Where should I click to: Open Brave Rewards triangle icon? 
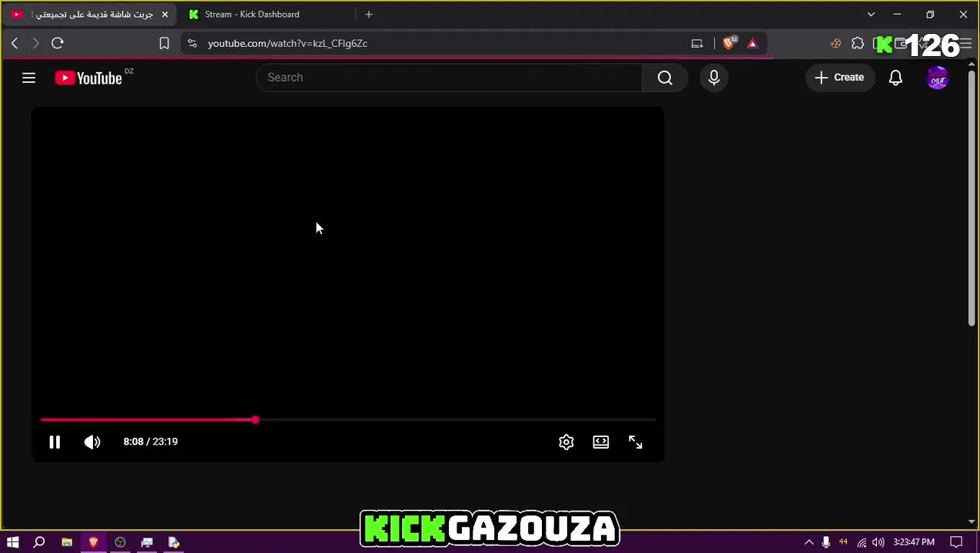[x=752, y=44]
